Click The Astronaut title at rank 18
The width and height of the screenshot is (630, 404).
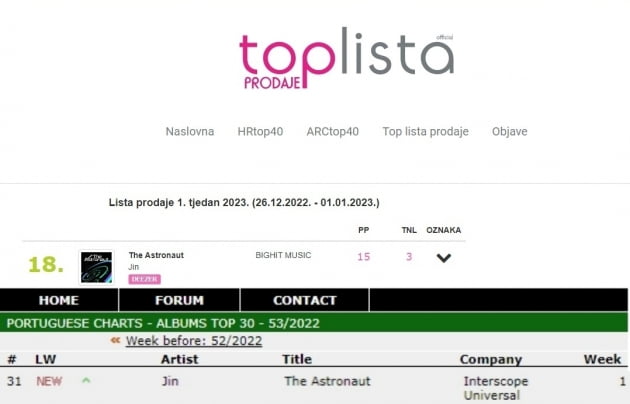[156, 255]
